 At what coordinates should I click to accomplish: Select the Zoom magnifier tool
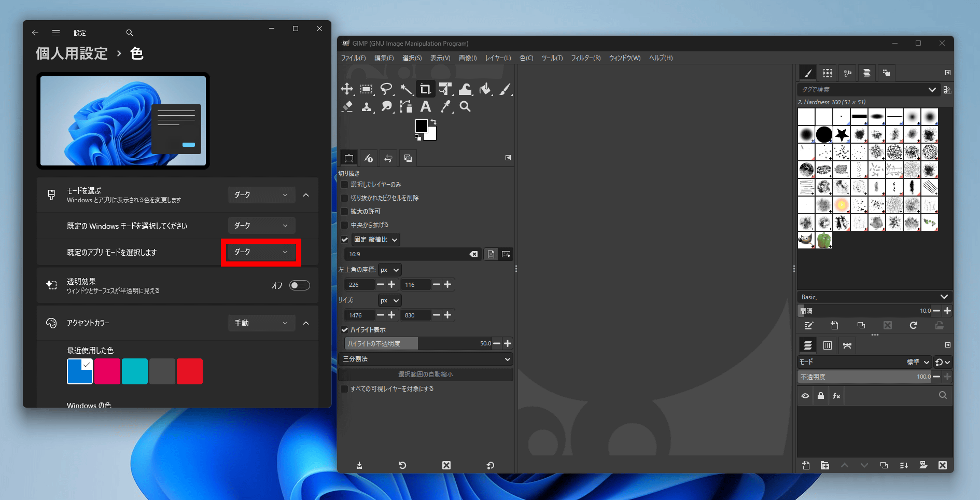(465, 107)
